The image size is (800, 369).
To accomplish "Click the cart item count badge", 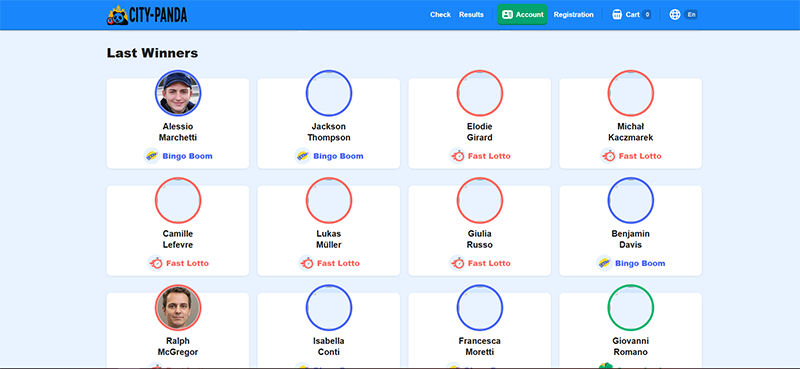I will (x=647, y=15).
